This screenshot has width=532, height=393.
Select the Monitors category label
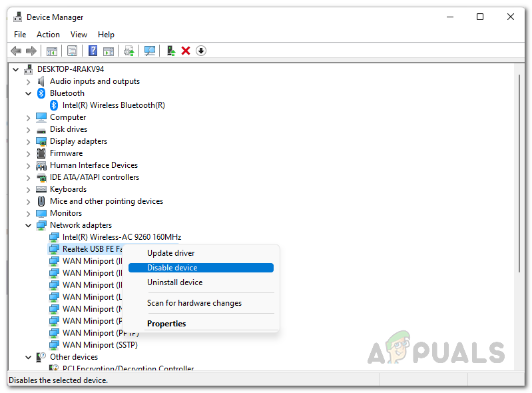(66, 213)
